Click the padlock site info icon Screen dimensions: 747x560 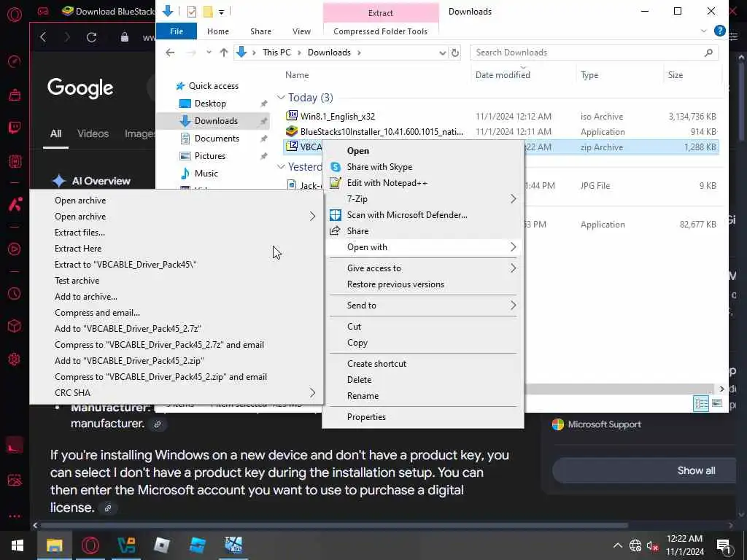(x=124, y=37)
